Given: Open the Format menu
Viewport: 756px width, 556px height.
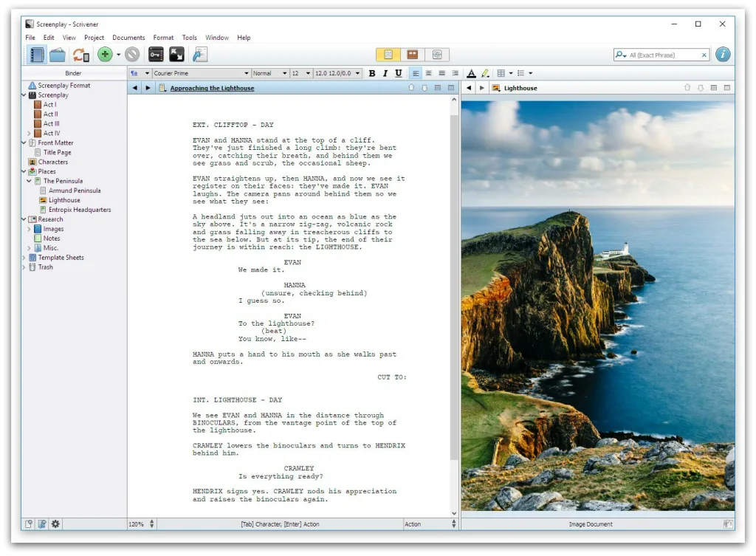Looking at the screenshot, I should click(163, 38).
